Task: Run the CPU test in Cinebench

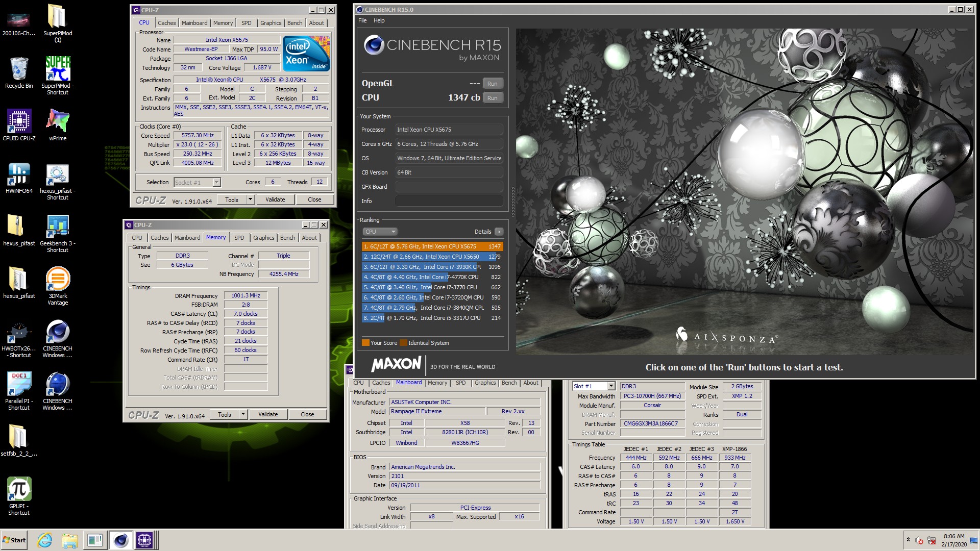Action: [x=492, y=98]
